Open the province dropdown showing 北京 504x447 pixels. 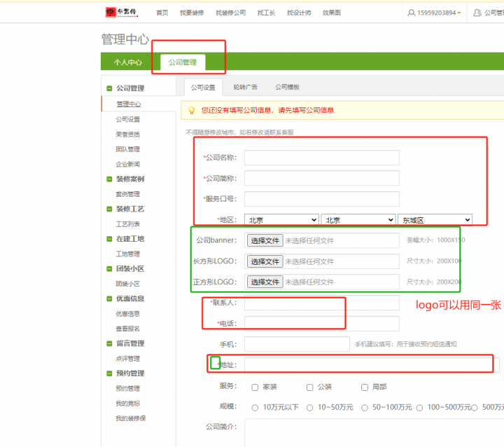(281, 219)
